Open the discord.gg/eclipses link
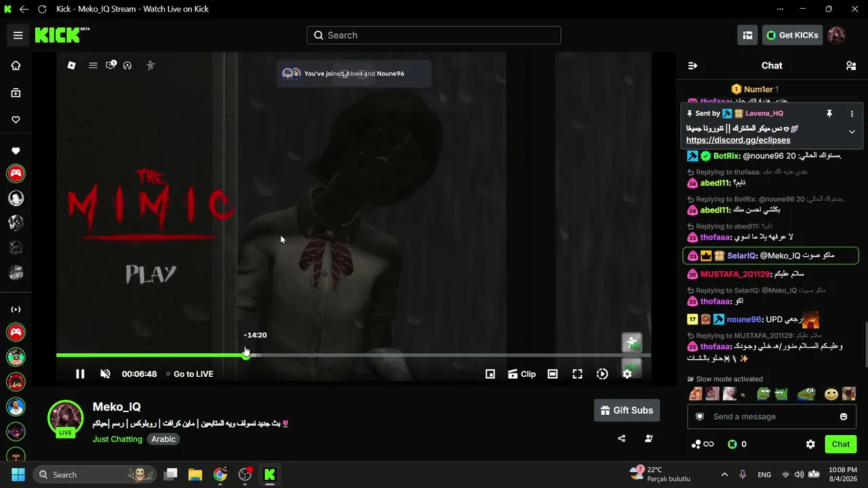The image size is (868, 488). [x=738, y=140]
